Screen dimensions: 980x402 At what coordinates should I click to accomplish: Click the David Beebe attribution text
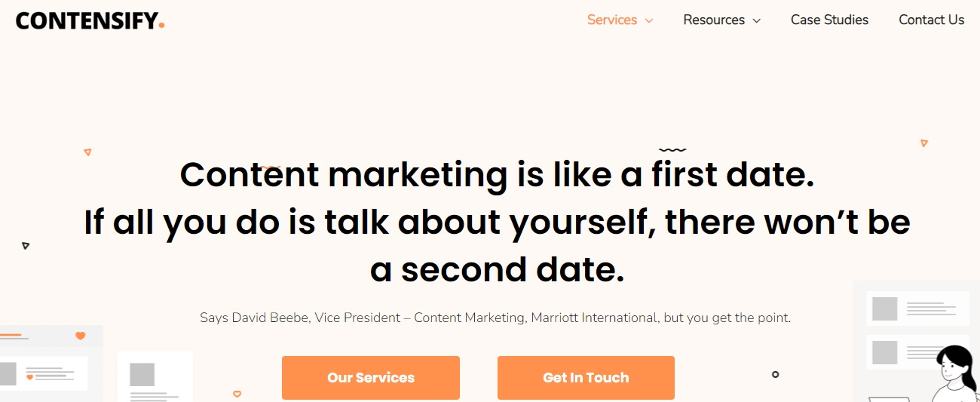pyautogui.click(x=495, y=318)
